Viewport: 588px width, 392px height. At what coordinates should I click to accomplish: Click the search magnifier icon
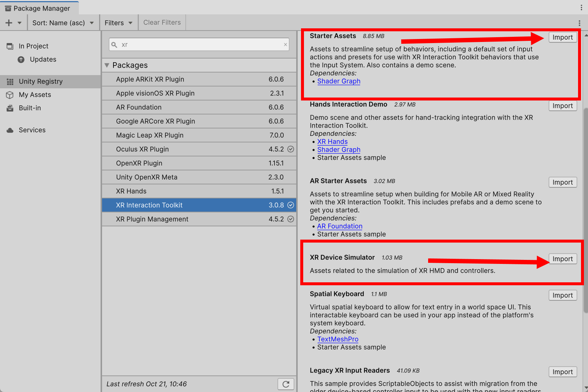coord(114,45)
